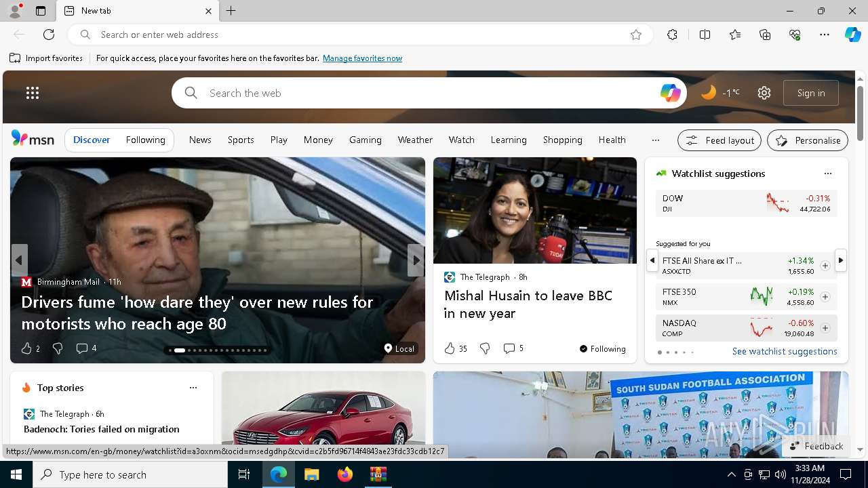Screen dimensions: 868x488
Task: Open more options in MSN navigation bar
Action: [x=655, y=140]
